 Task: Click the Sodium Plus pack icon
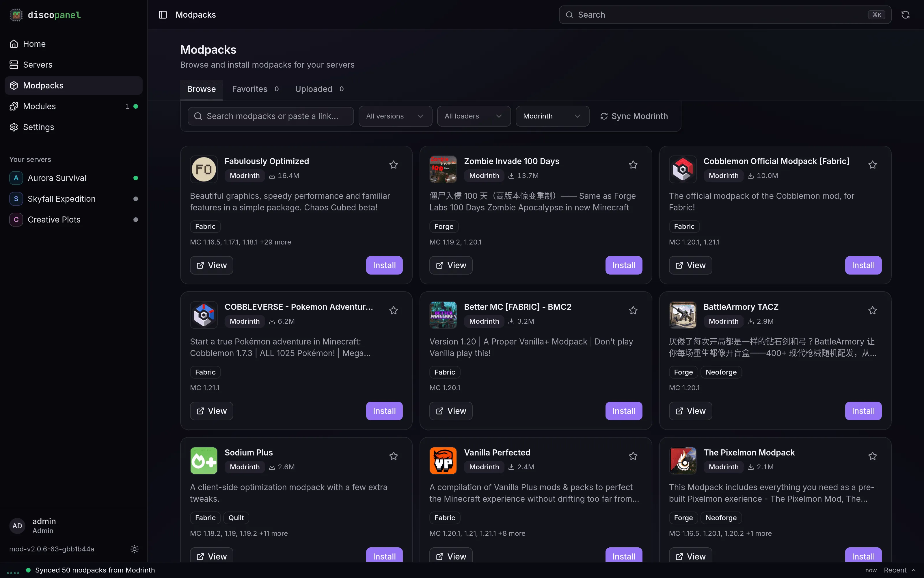tap(204, 461)
